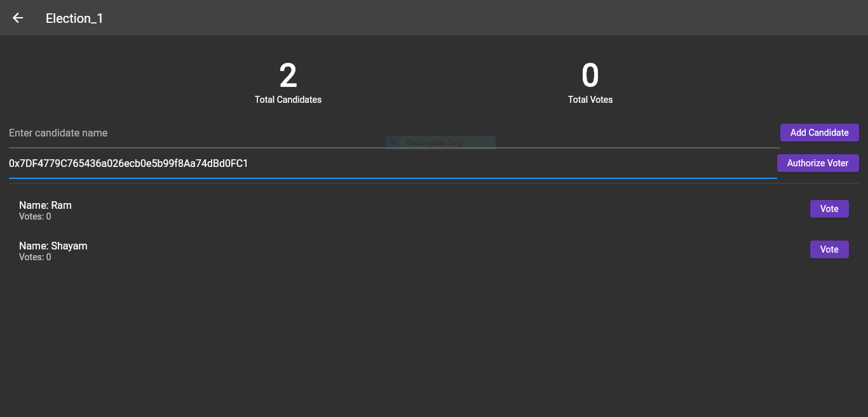Click the Total Votes counter showing 0
The image size is (868, 417).
point(590,75)
